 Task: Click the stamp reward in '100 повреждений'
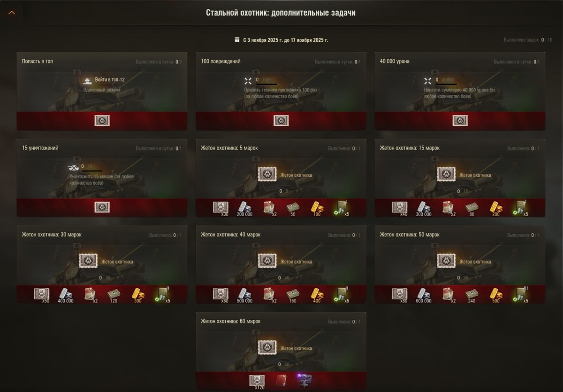(x=281, y=121)
